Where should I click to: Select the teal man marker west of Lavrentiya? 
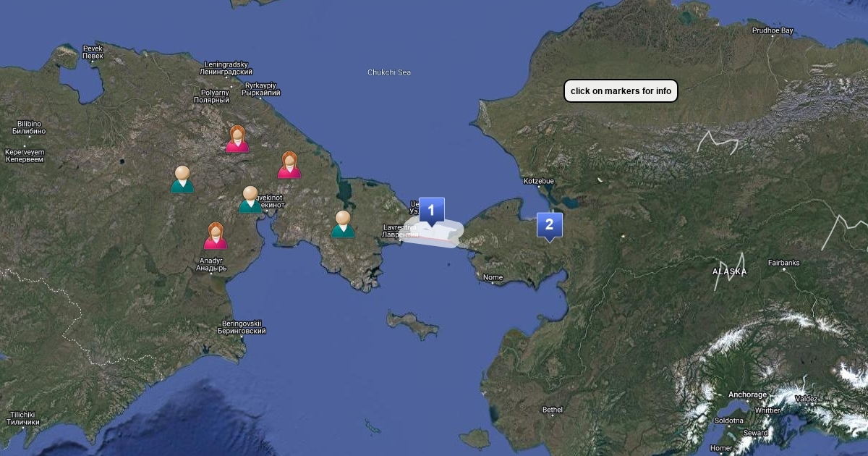click(x=343, y=224)
